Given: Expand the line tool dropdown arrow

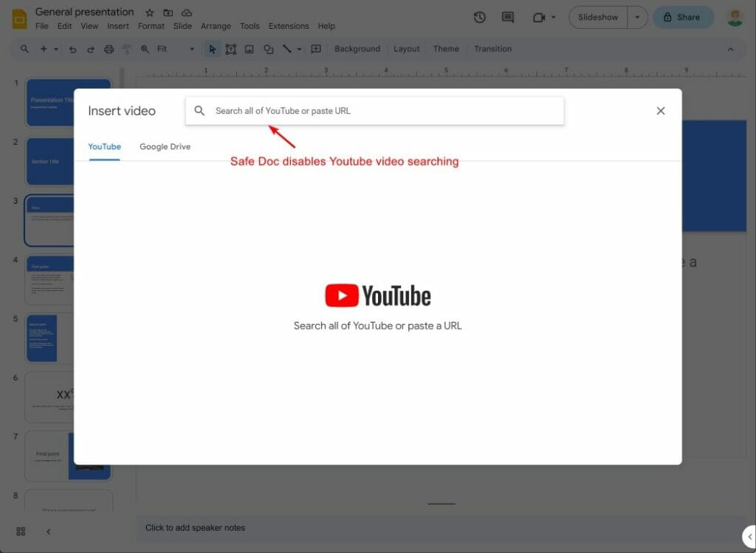Looking at the screenshot, I should coord(299,49).
